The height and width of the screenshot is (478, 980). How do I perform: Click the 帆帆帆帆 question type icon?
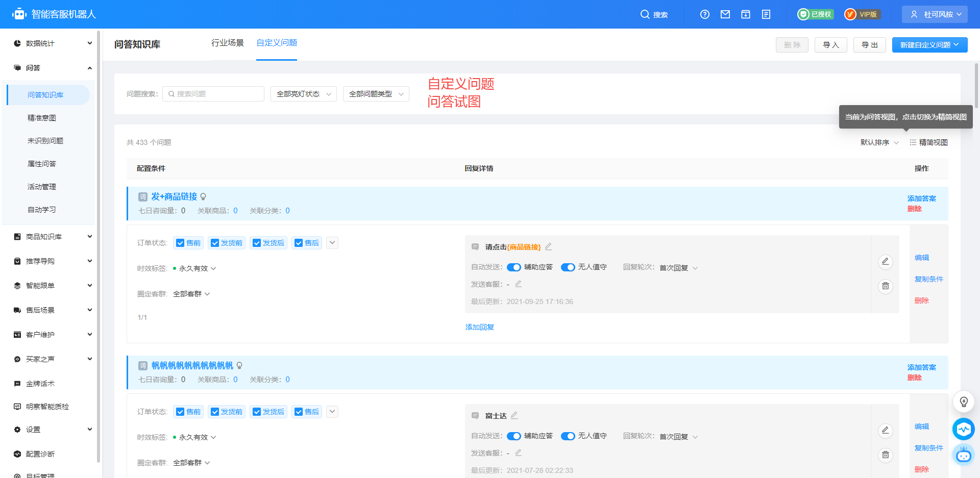(143, 366)
